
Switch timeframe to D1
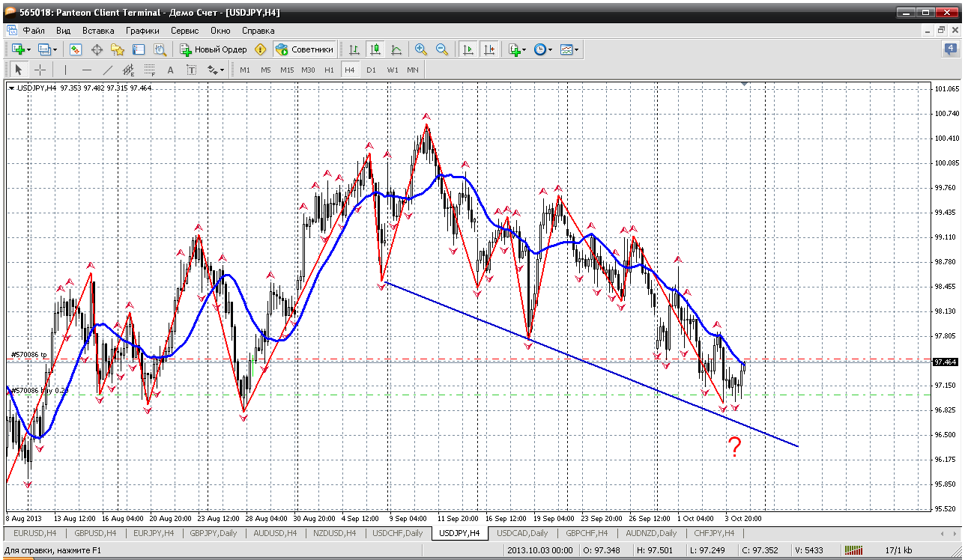[x=371, y=70]
